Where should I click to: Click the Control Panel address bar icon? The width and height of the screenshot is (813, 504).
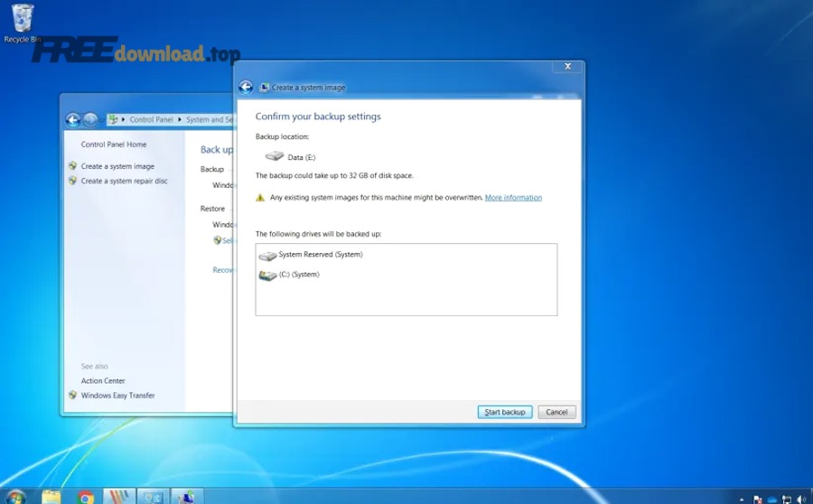(x=113, y=120)
